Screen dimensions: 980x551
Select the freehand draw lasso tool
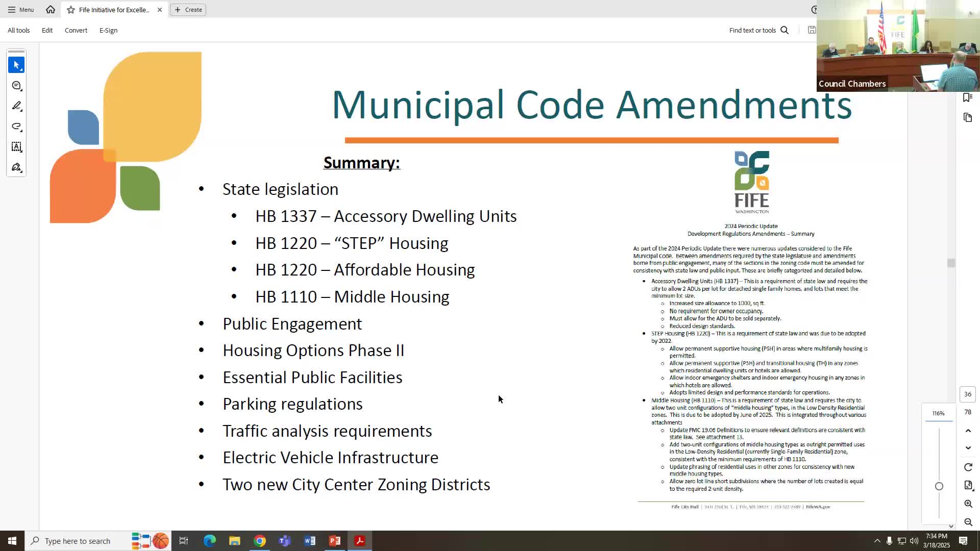point(16,127)
